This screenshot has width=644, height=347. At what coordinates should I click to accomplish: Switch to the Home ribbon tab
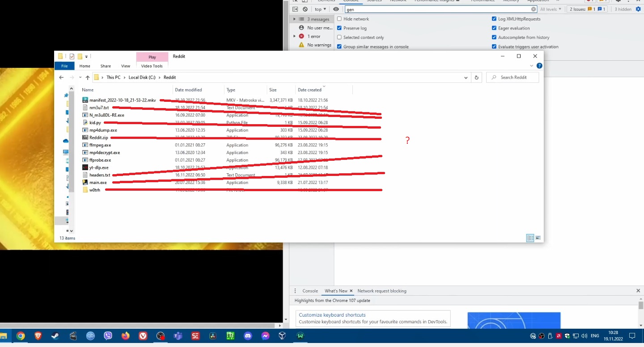(x=85, y=66)
